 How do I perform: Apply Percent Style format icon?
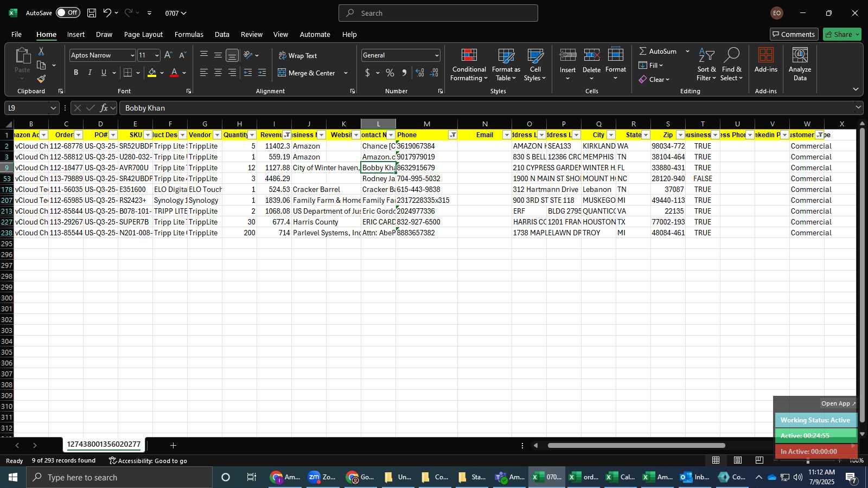click(x=390, y=73)
